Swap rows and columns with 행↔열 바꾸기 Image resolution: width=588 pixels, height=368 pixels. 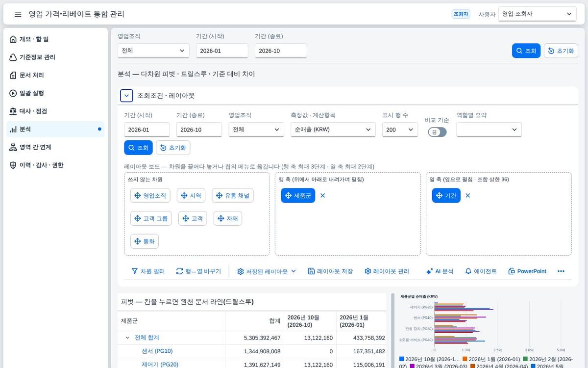click(198, 271)
